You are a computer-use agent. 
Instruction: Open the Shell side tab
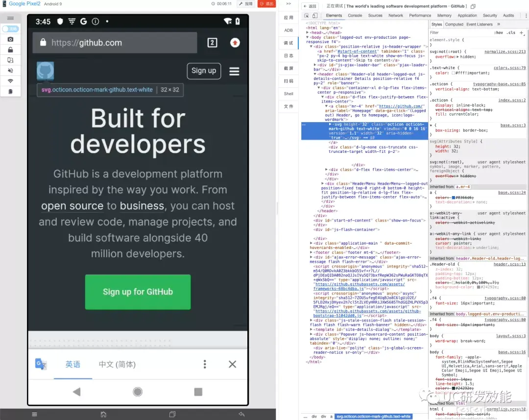[289, 94]
